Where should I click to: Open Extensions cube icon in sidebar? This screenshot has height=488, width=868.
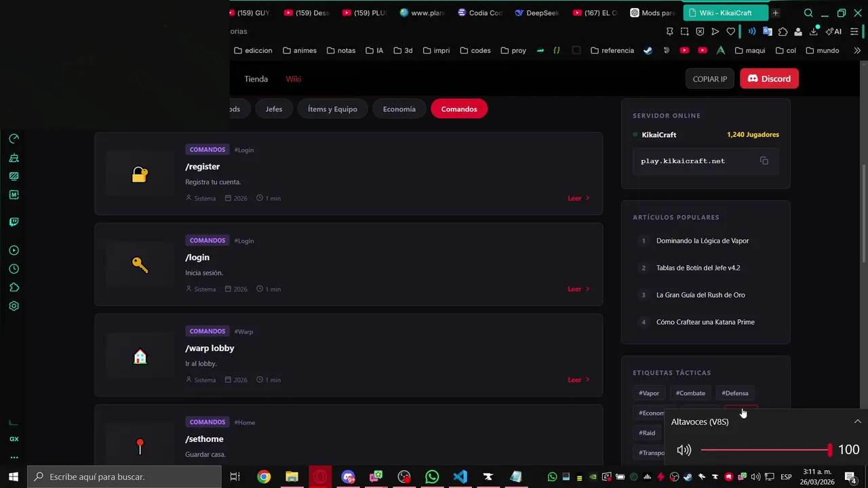14,287
